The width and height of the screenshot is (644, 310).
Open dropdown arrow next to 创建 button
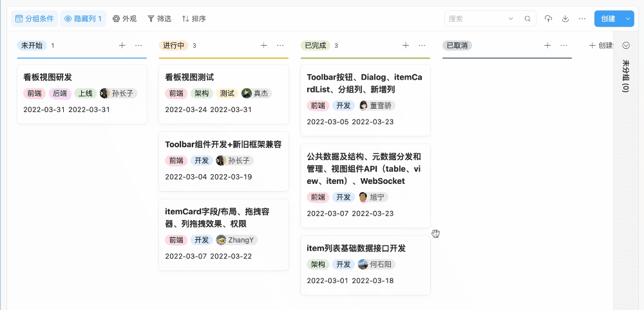629,19
